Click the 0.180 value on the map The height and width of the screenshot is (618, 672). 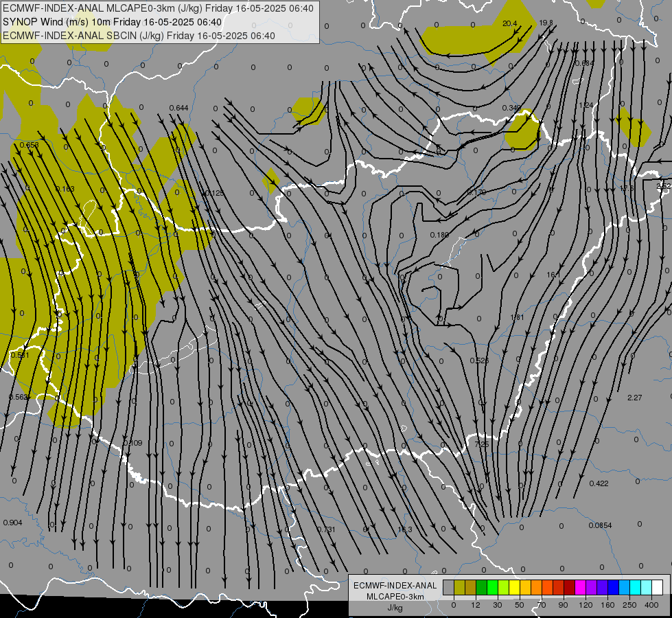coord(439,235)
